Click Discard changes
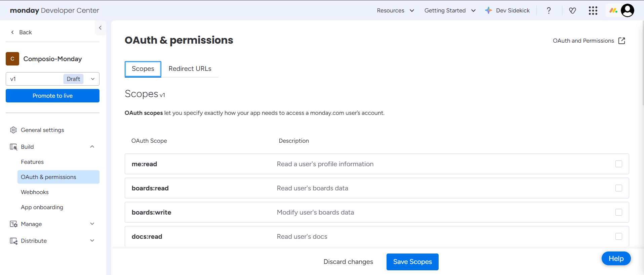Viewport: 644px width, 275px height. click(x=348, y=262)
